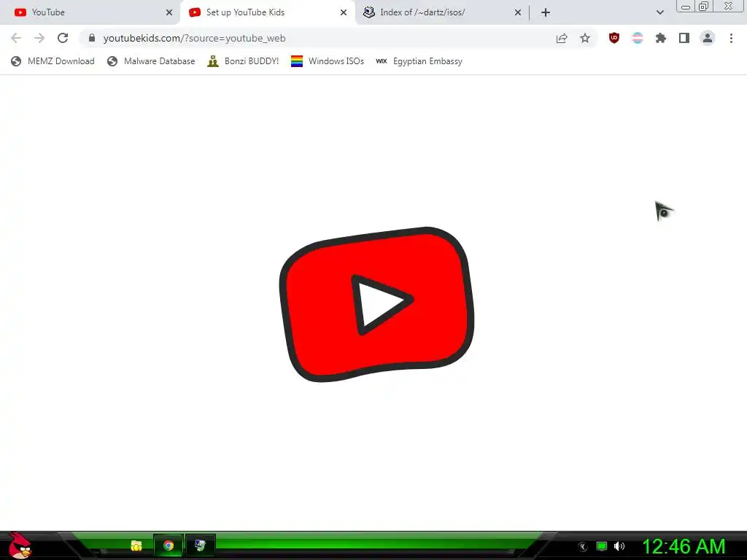Open the MEMZ Download bookmark
This screenshot has height=560, width=747.
pos(53,61)
